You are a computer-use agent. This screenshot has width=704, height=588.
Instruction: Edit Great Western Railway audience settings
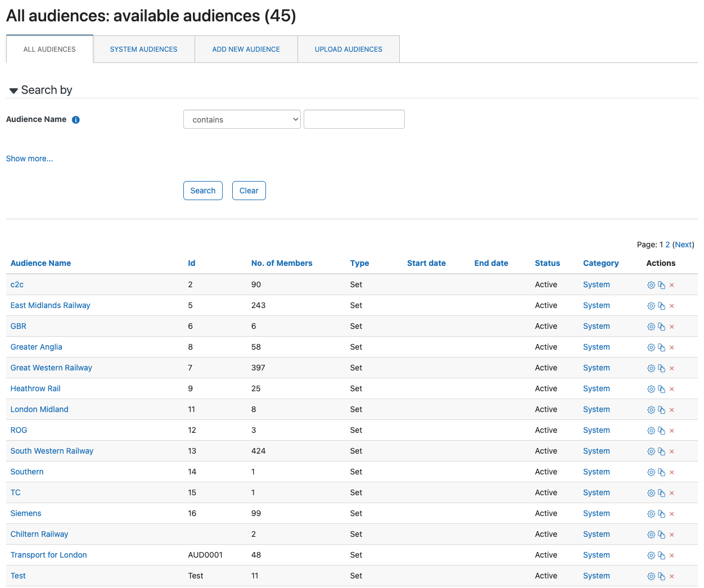click(x=651, y=368)
